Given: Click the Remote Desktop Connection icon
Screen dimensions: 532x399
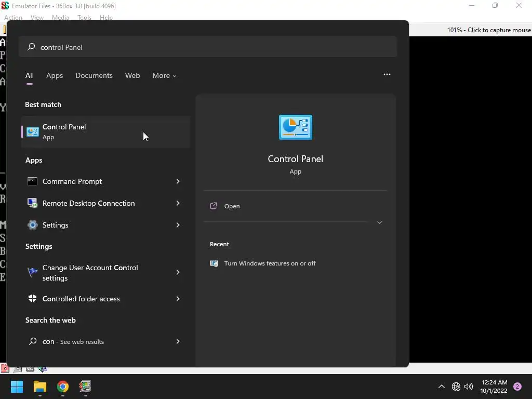Looking at the screenshot, I should tap(32, 203).
